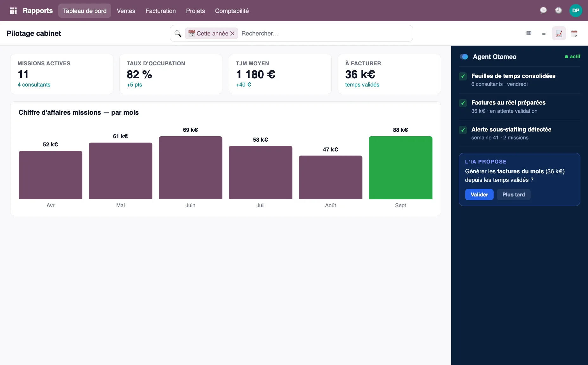Click the 'actif' status indicator

[572, 56]
